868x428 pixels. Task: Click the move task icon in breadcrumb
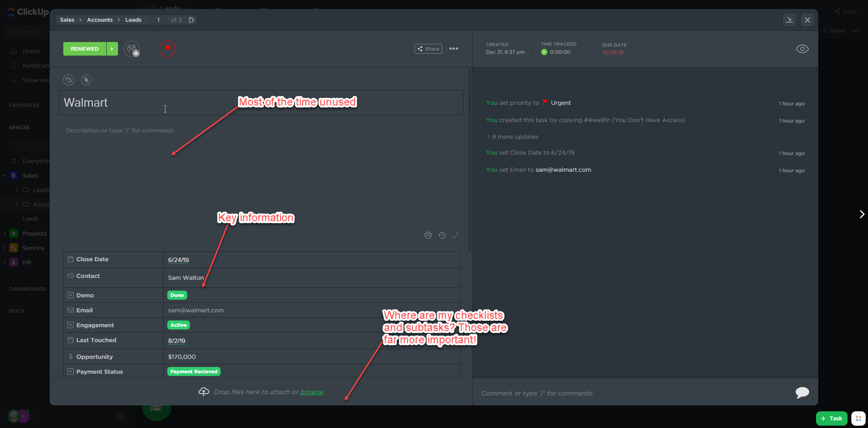click(x=191, y=20)
